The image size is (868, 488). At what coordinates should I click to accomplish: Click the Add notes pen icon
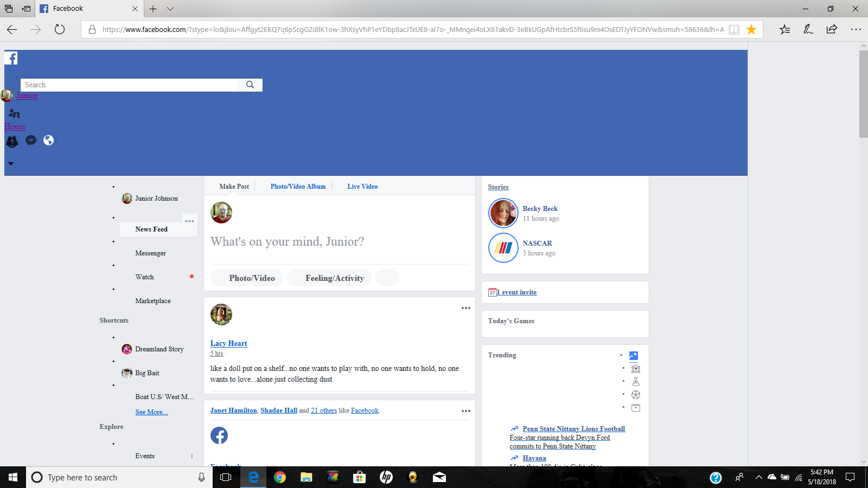[x=808, y=29]
